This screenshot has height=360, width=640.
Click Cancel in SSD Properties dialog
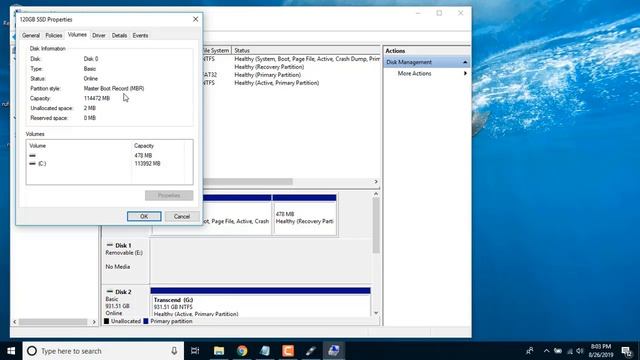[182, 216]
